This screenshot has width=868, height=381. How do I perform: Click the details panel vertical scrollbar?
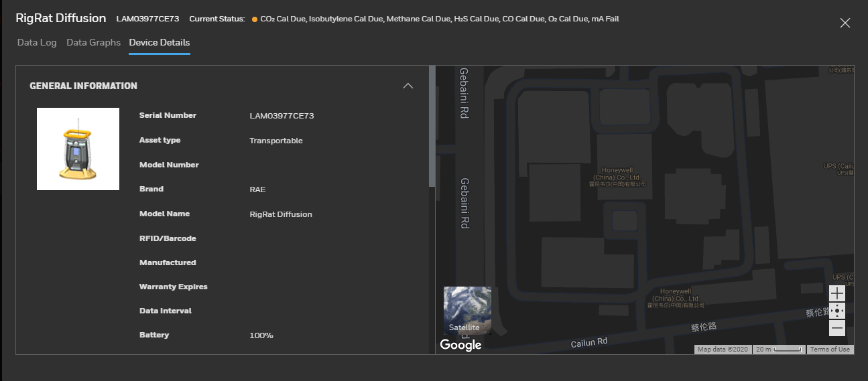[432, 126]
